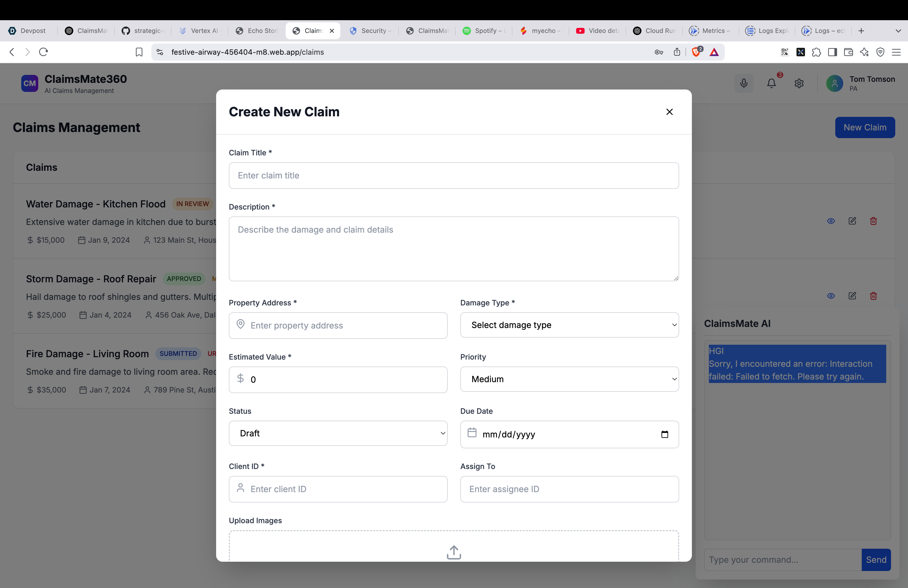Open the Priority Medium dropdown
This screenshot has width=908, height=588.
[x=569, y=379]
